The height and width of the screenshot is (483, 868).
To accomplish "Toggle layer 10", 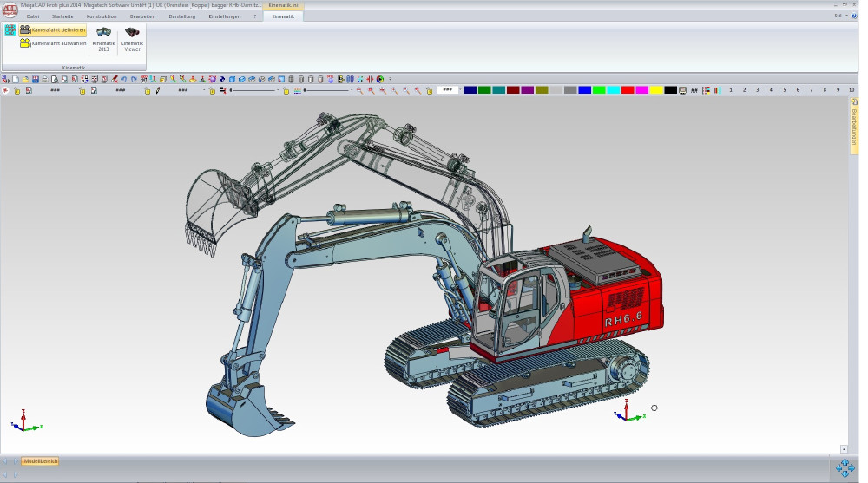I will [x=852, y=89].
